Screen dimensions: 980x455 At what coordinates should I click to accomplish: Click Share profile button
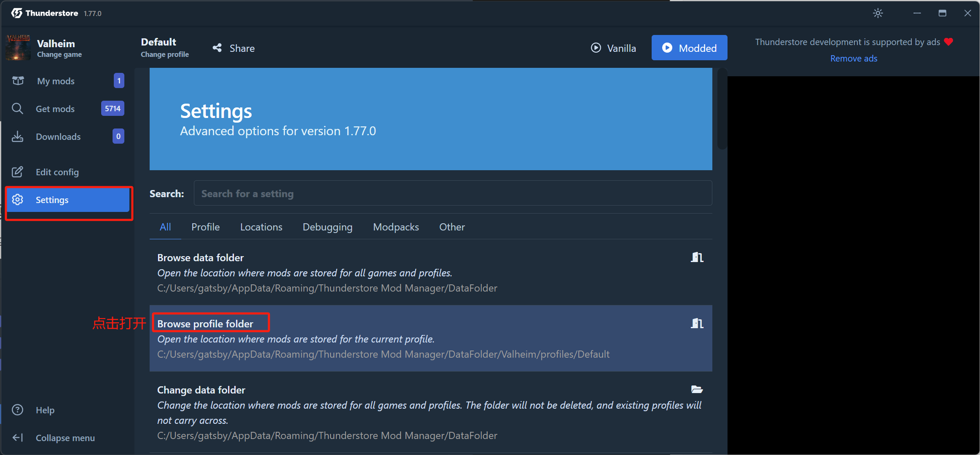234,48
